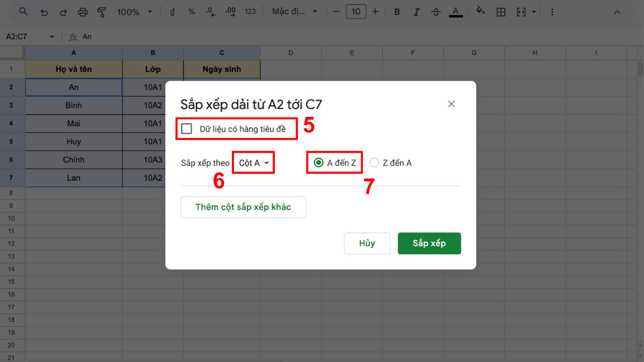The height and width of the screenshot is (362, 644).
Task: Enable 'Dữ liệu có hàng tiêu đề' checkbox
Action: click(187, 129)
